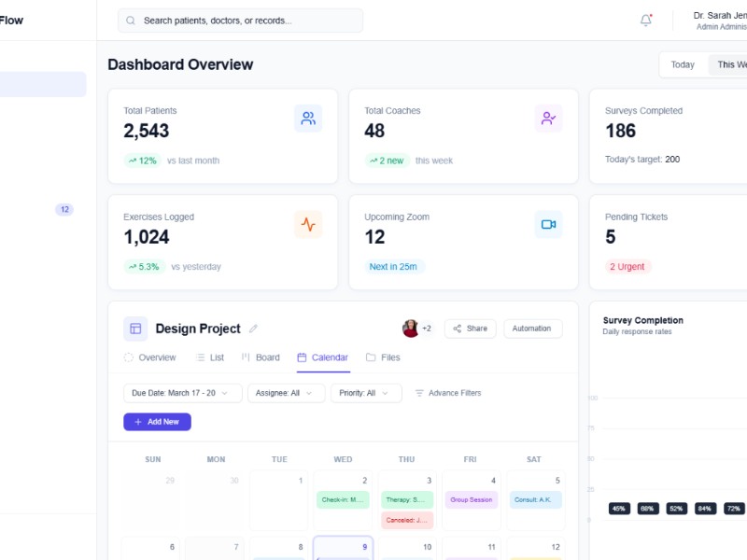Viewport: 747px width, 560px height.
Task: Enable the This Week view
Action: tap(732, 64)
